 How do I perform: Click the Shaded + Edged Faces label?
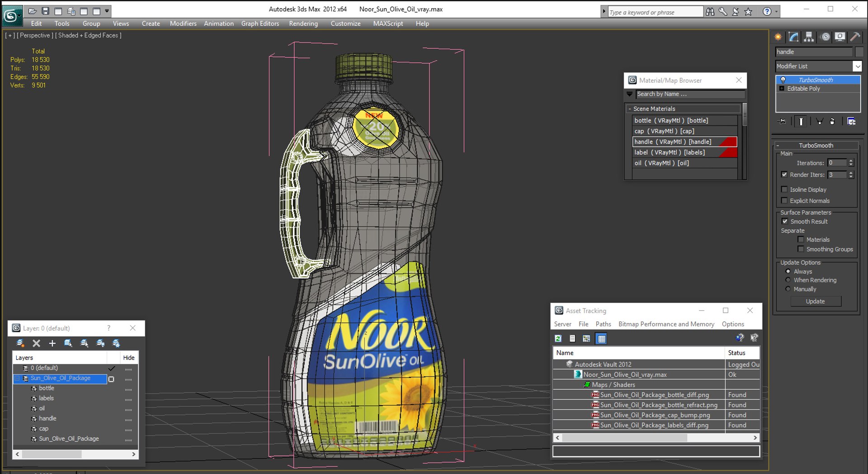(88, 35)
